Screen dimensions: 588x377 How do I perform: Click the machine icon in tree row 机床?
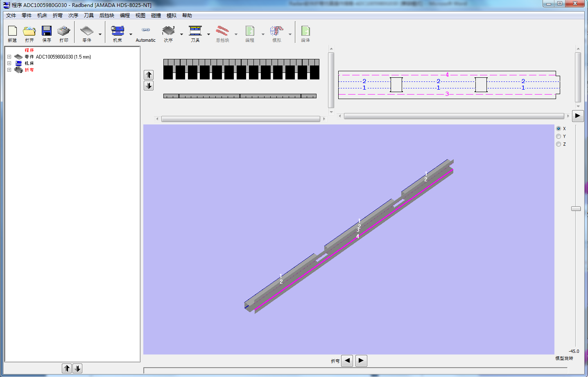pyautogui.click(x=18, y=63)
